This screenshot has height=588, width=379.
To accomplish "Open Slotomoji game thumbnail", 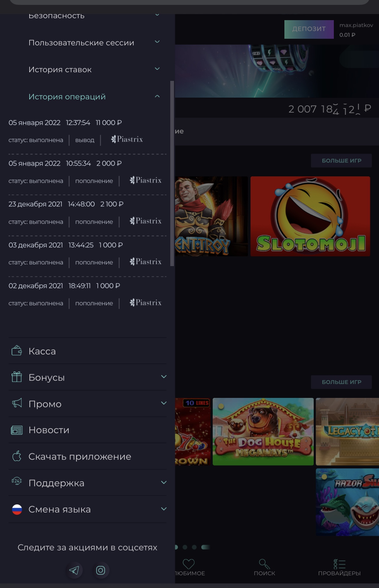I will 310,216.
